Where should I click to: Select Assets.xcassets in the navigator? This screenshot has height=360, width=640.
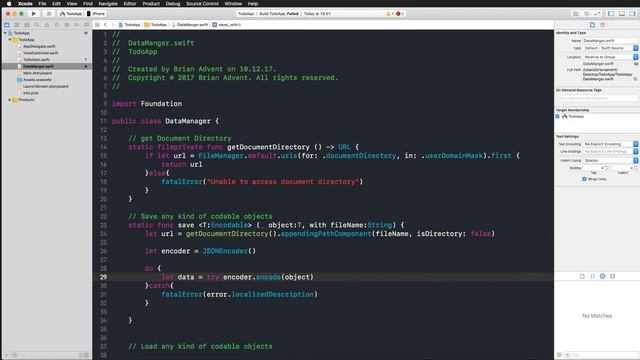click(x=37, y=80)
